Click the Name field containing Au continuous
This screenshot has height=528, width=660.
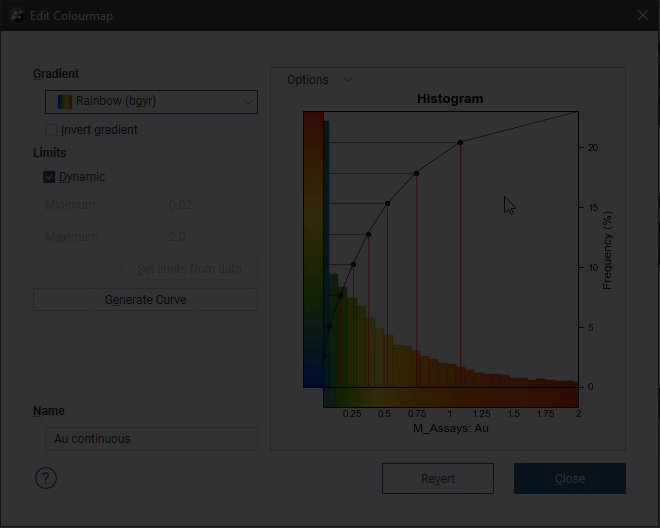pyautogui.click(x=150, y=439)
